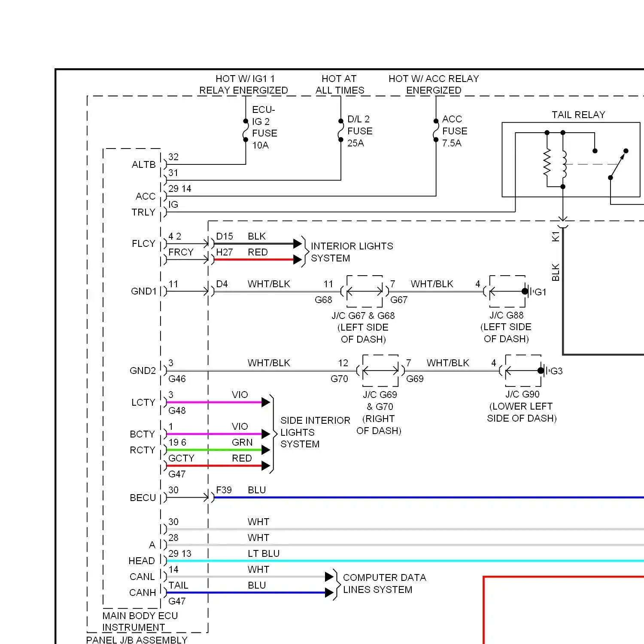Select the 'ALTB' terminal label

[x=144, y=165]
